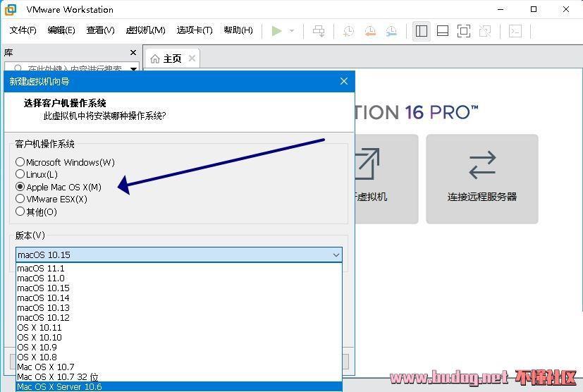
Task: Choose macOS 10.12 from version list
Action: (179, 317)
